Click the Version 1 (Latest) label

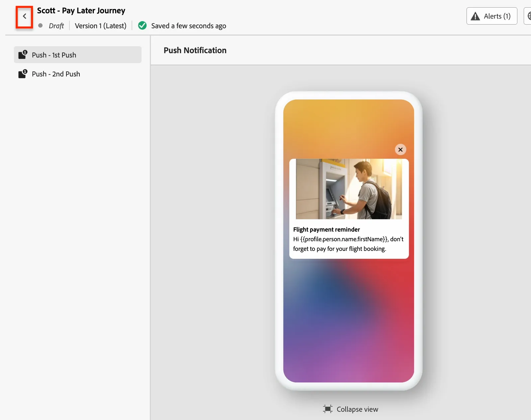tap(101, 26)
